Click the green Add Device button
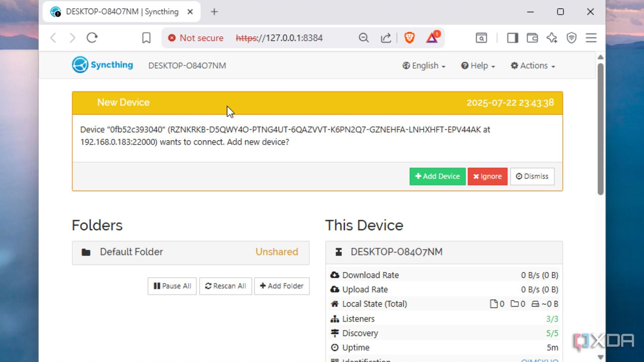 [x=437, y=176]
